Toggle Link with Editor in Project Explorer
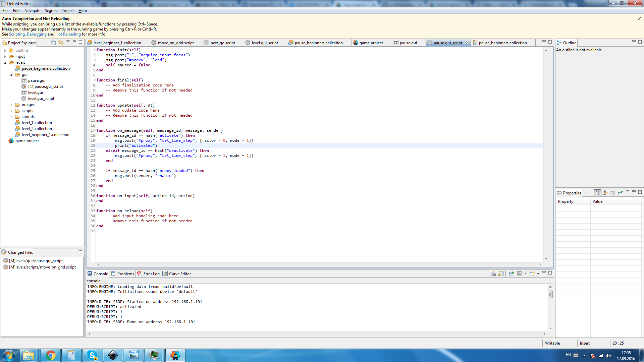The width and height of the screenshot is (644, 362). tap(61, 43)
